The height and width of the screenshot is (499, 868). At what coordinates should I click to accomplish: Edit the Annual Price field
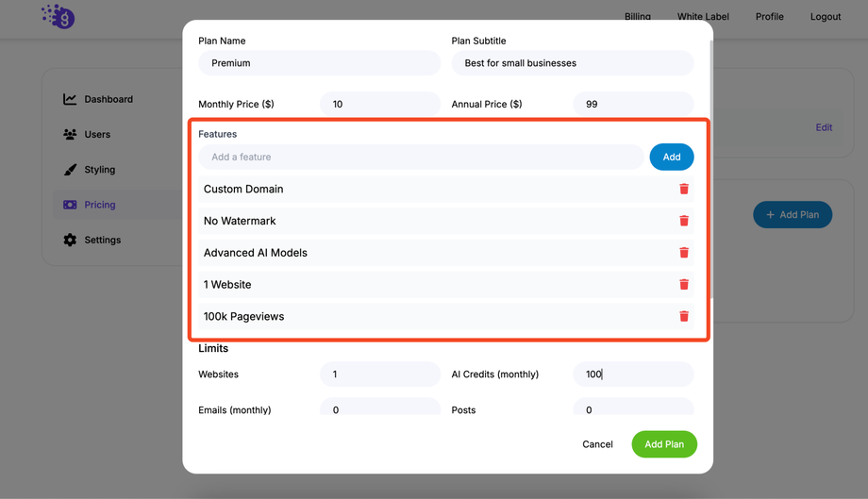632,104
